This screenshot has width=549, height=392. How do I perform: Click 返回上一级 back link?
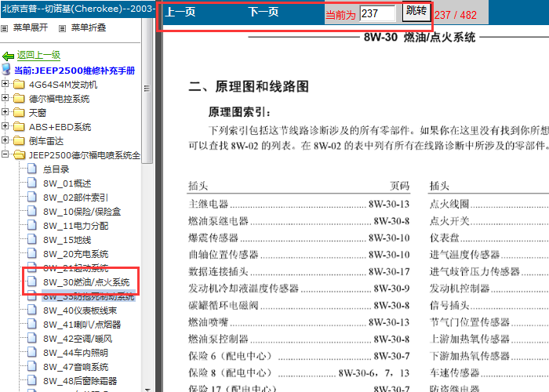(39, 56)
